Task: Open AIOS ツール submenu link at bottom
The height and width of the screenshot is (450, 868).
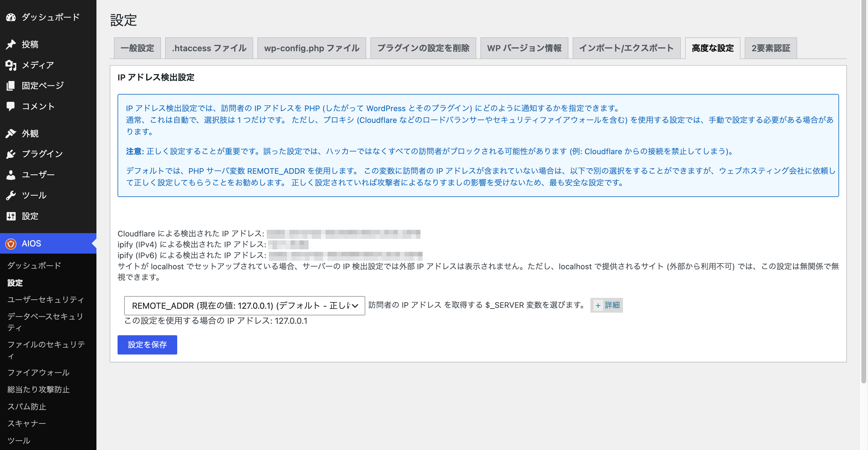Action: tap(19, 441)
